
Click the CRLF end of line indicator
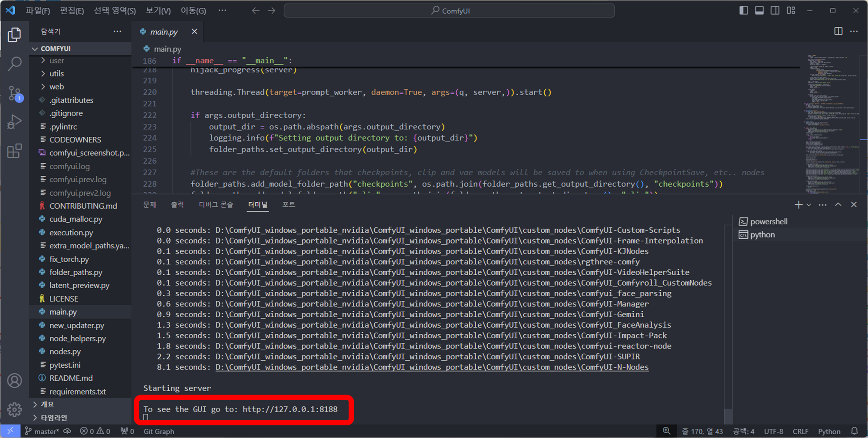[800, 431]
